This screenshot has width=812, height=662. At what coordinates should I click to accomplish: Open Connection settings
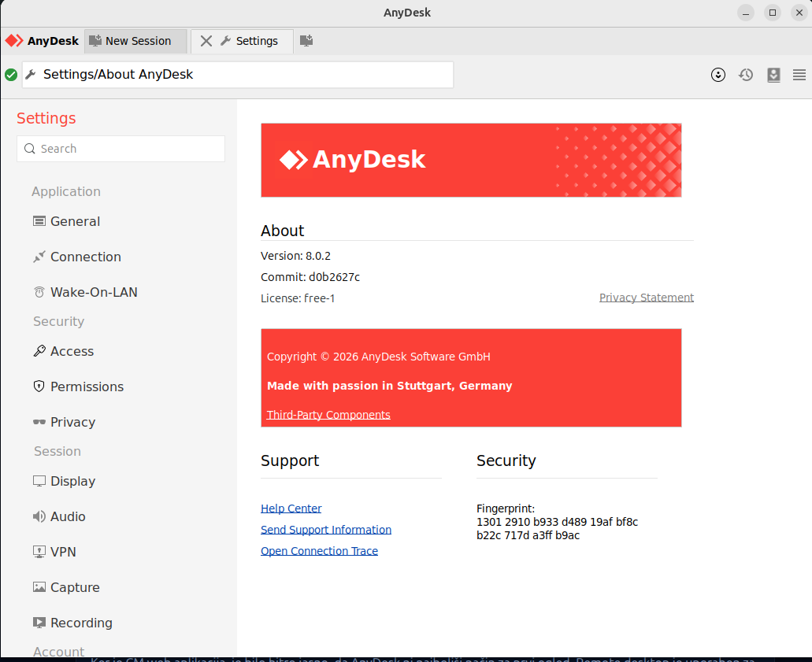pos(85,257)
